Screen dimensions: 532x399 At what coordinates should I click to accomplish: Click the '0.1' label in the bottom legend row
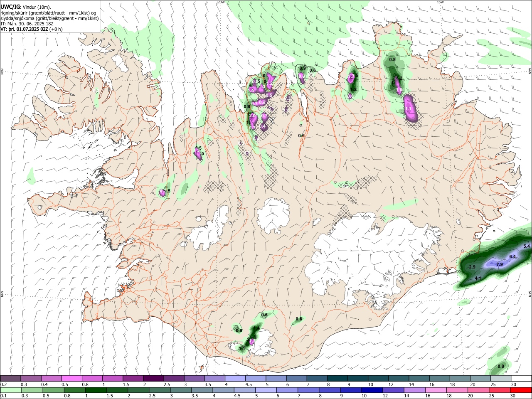[4, 396]
